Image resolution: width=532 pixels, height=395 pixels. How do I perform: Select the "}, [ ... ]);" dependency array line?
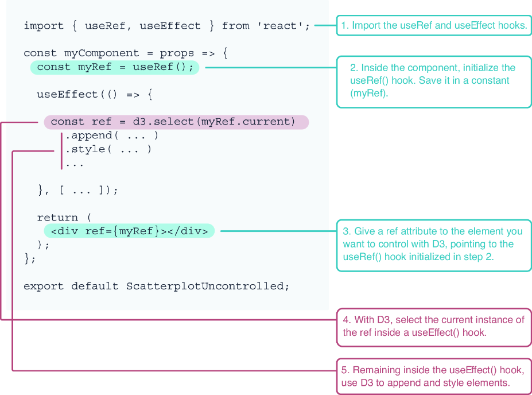[78, 191]
